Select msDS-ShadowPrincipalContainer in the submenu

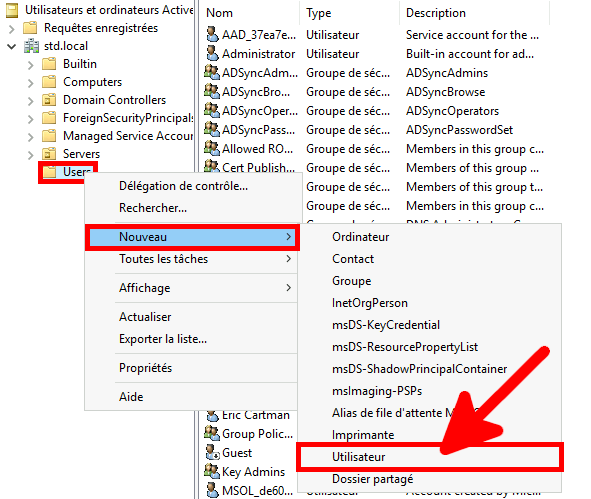(x=430, y=369)
